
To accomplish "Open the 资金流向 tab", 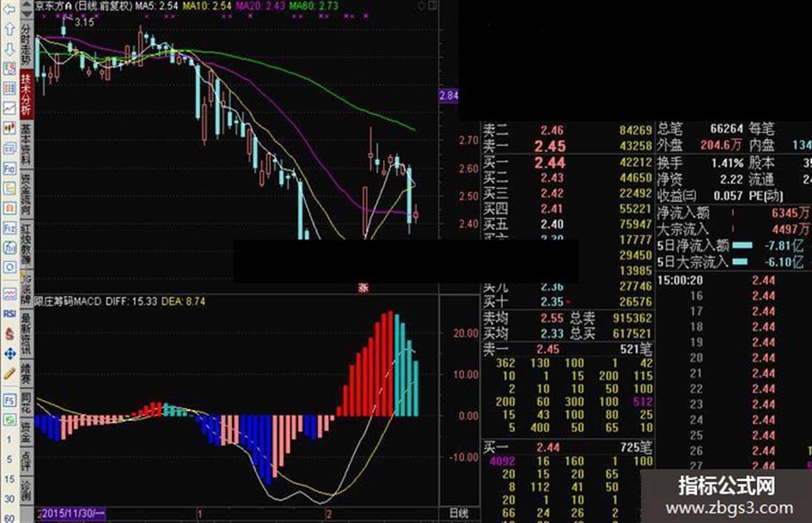I will point(26,194).
